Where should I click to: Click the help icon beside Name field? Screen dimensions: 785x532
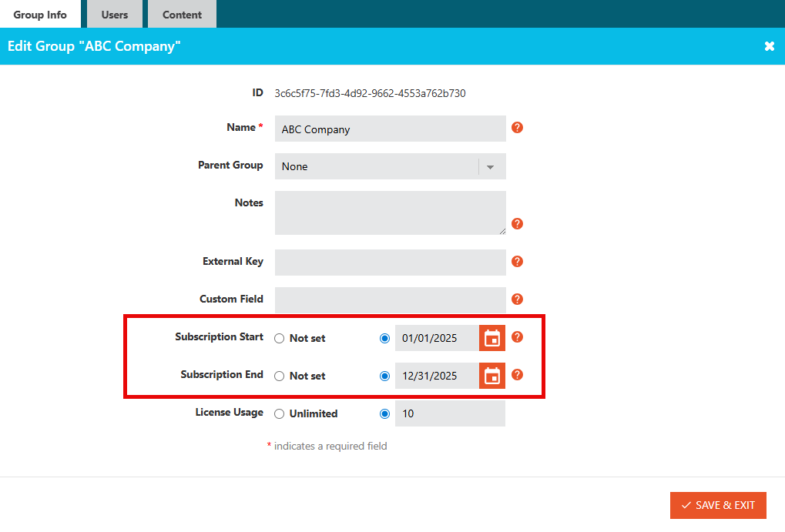[518, 128]
